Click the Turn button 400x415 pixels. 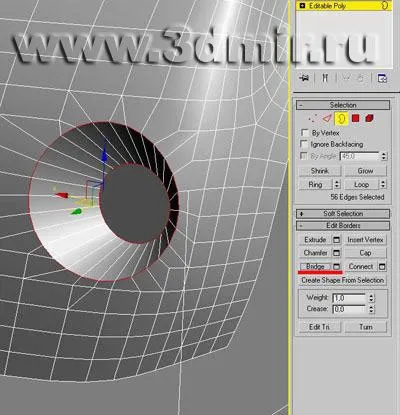click(366, 327)
